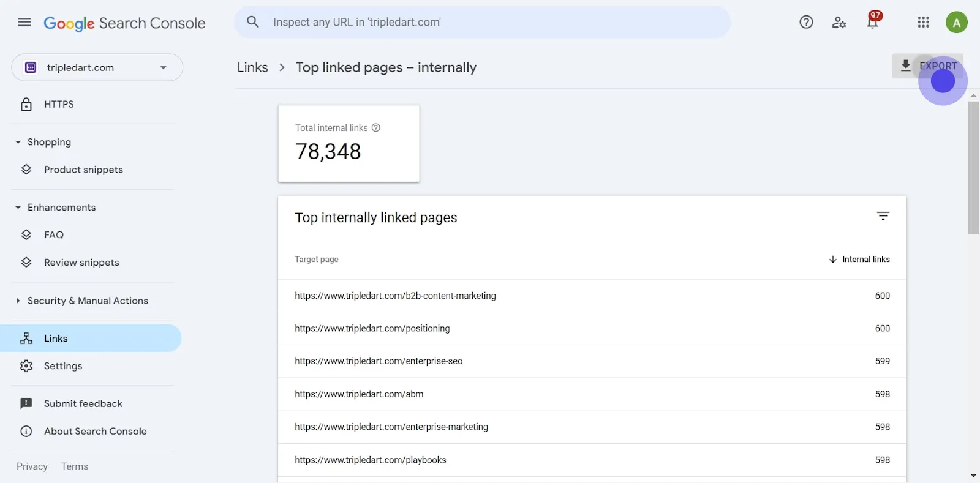
Task: Click the 78,348 total links number
Action: coord(328,152)
